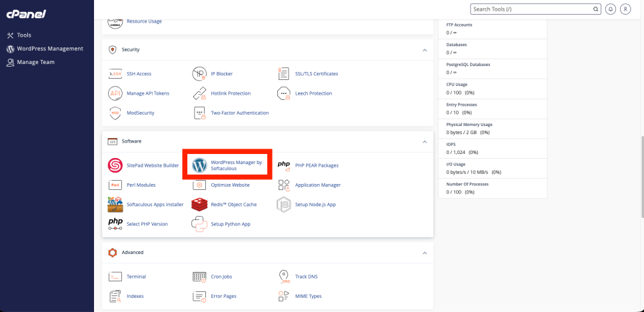Click the Resource Usage link
The image size is (644, 312).
144,21
